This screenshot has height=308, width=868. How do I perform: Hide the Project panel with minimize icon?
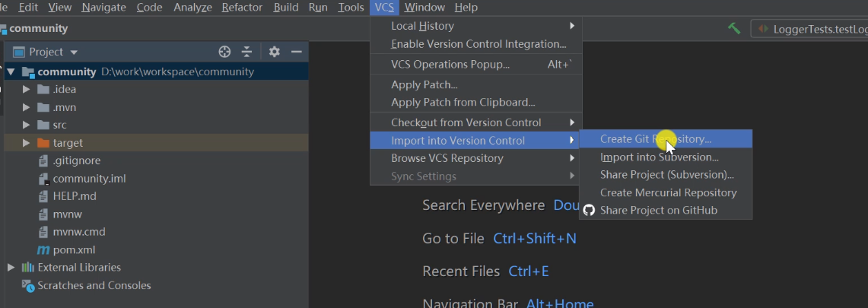click(297, 52)
